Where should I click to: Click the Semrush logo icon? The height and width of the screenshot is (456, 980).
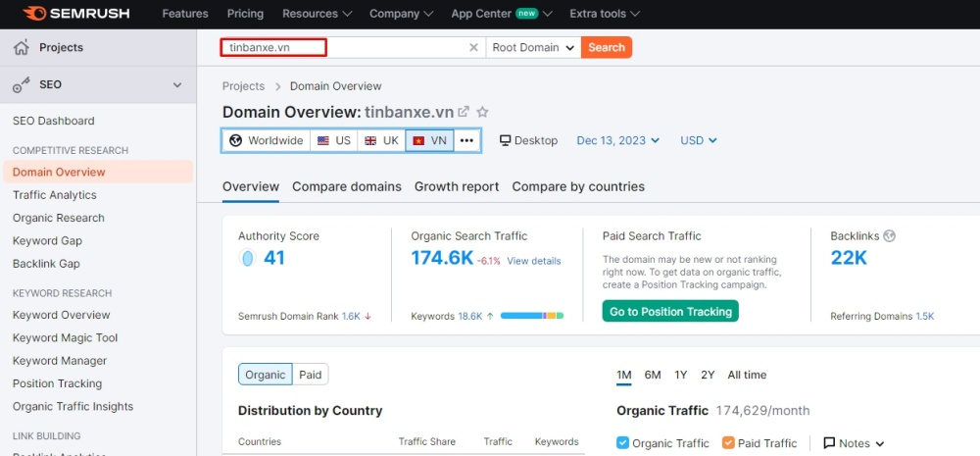click(x=35, y=14)
